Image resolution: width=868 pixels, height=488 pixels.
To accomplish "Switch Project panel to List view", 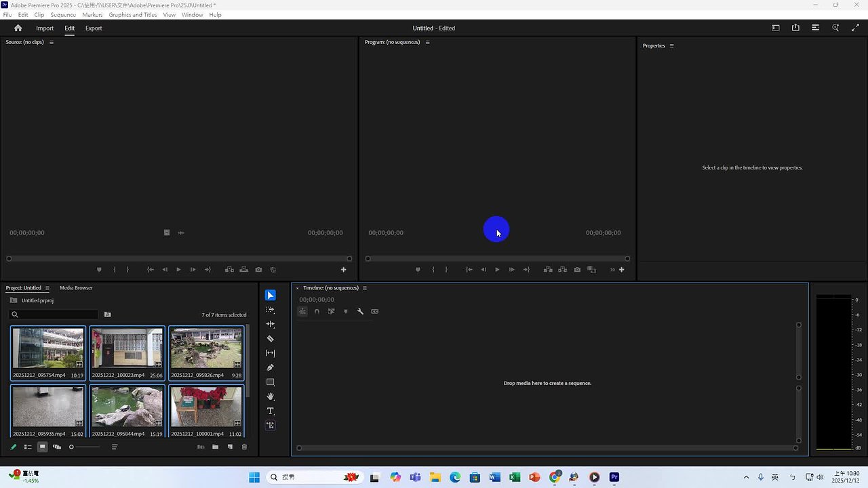I will 28,447.
